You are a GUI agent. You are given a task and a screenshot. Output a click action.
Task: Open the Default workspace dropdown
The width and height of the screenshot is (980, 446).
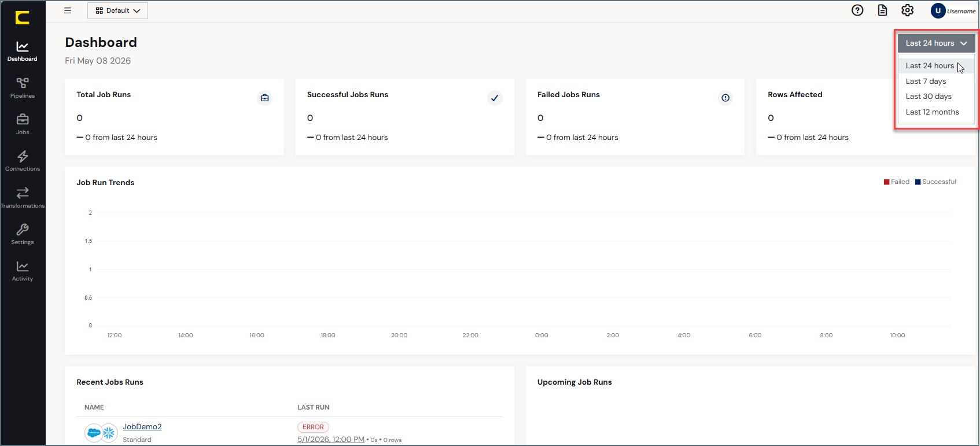pyautogui.click(x=117, y=10)
